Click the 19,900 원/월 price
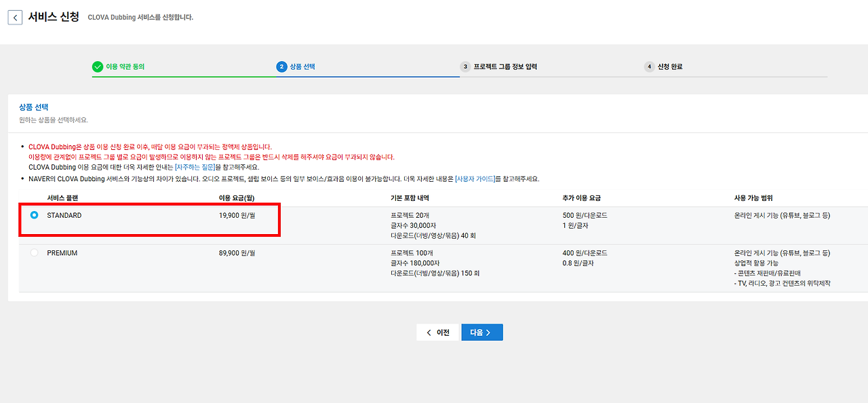The height and width of the screenshot is (403, 868). (x=237, y=215)
